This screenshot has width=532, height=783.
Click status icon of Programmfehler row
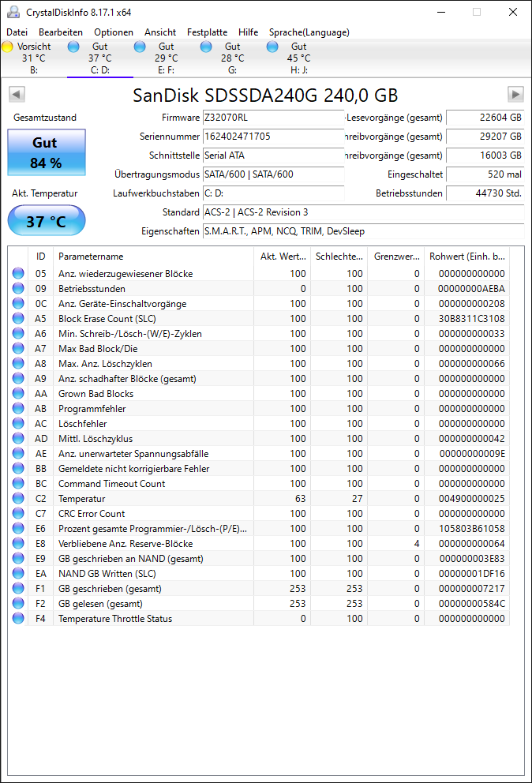(18, 408)
